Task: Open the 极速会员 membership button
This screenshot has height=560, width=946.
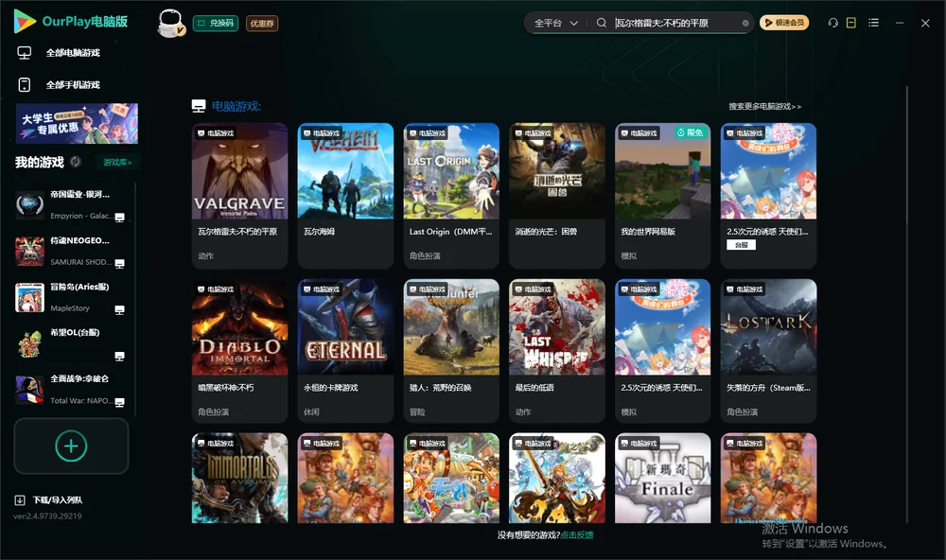Action: (784, 23)
